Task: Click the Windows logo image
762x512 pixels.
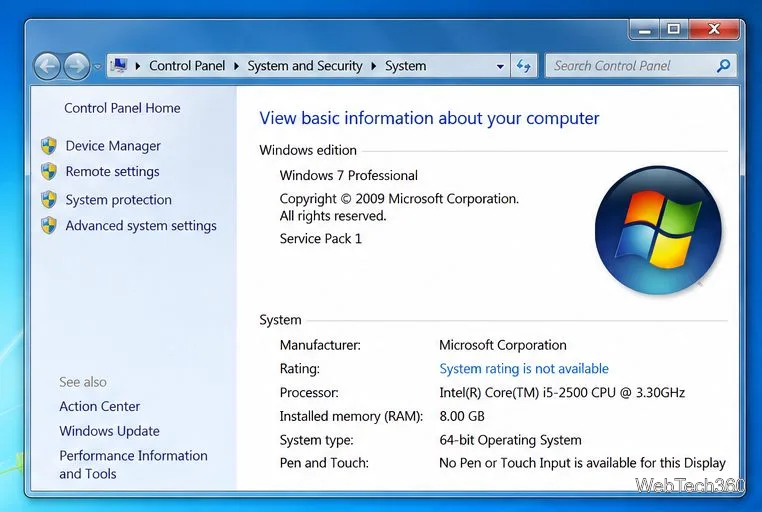Action: pos(658,230)
